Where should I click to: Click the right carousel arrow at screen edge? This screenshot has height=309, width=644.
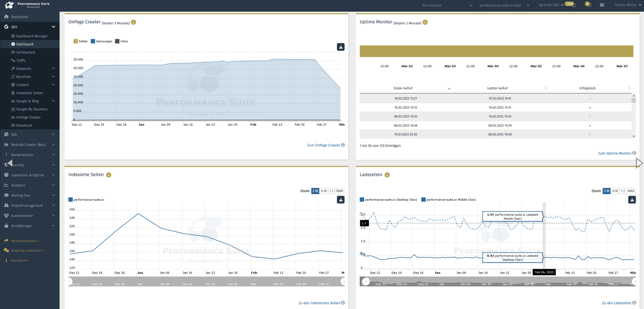(639, 163)
